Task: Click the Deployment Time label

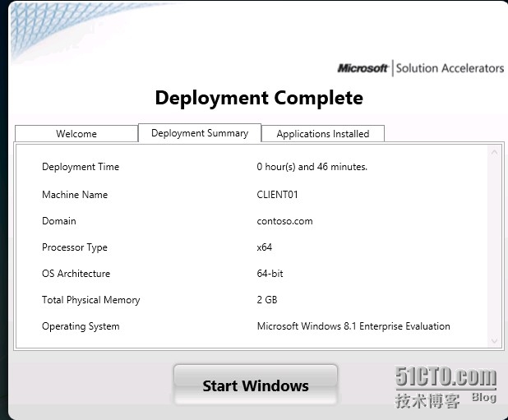Action: (81, 167)
